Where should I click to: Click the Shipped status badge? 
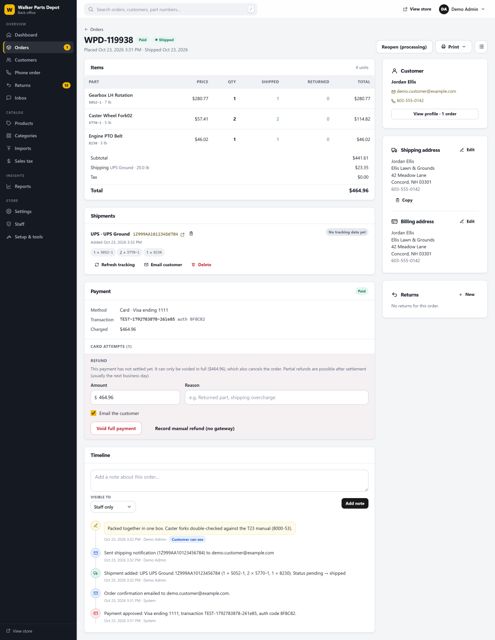(164, 40)
